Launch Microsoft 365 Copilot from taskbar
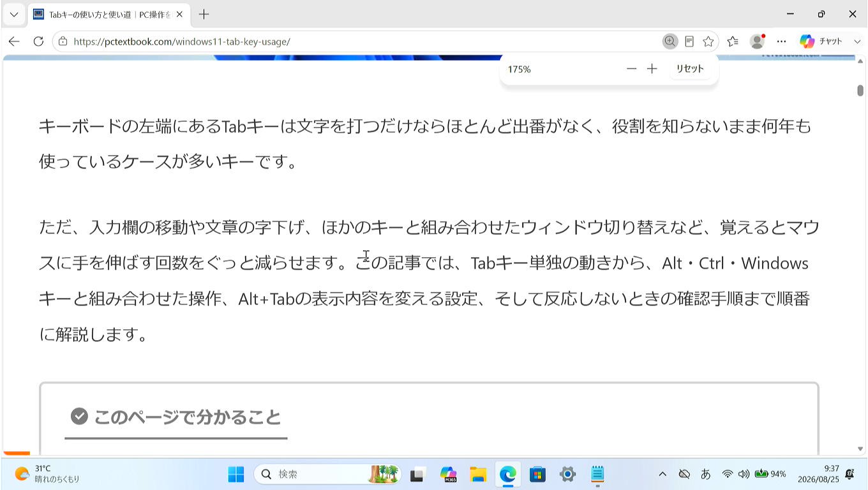This screenshot has width=868, height=490. click(x=449, y=474)
